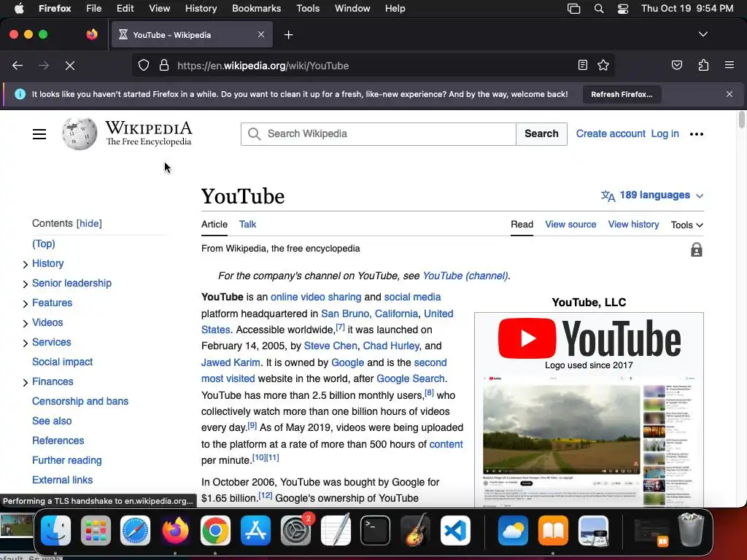Open Wikipedia main sidebar menu icon
The height and width of the screenshot is (560, 747).
(x=39, y=134)
